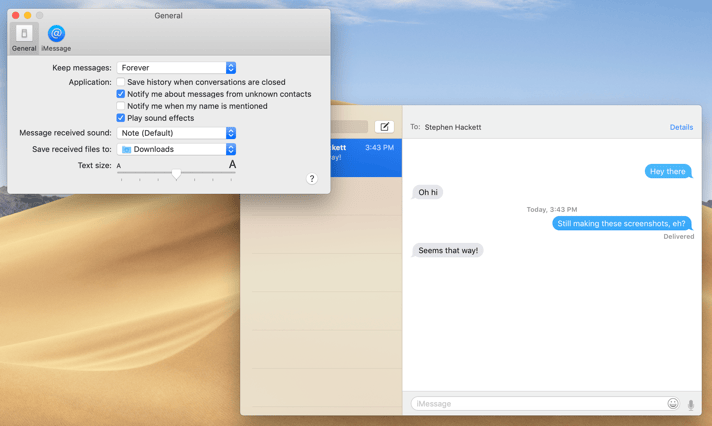Click 'Still making these screenshots, eh?' bubble
Image resolution: width=712 pixels, height=426 pixels.
tap(621, 223)
